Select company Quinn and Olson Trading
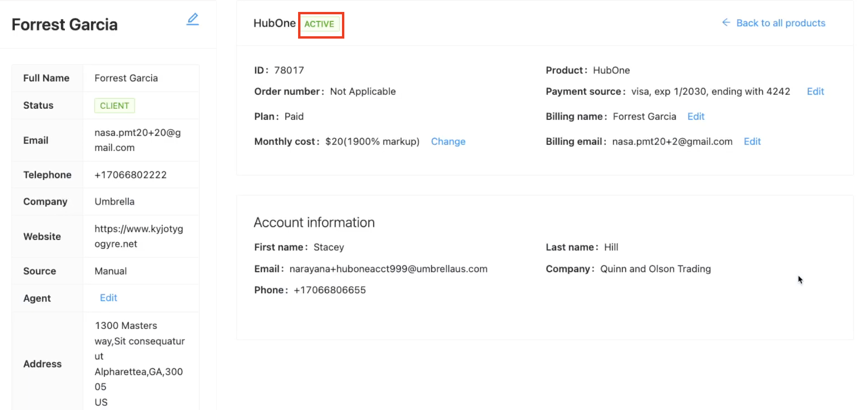The height and width of the screenshot is (410, 868). coord(655,269)
